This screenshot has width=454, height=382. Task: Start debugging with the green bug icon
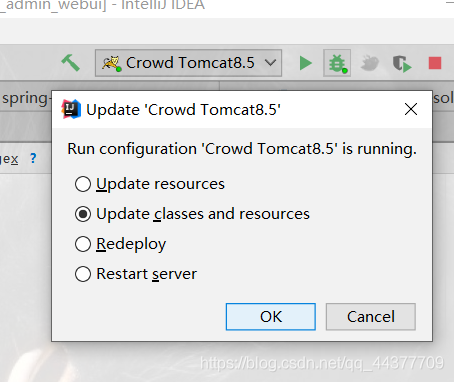[337, 63]
